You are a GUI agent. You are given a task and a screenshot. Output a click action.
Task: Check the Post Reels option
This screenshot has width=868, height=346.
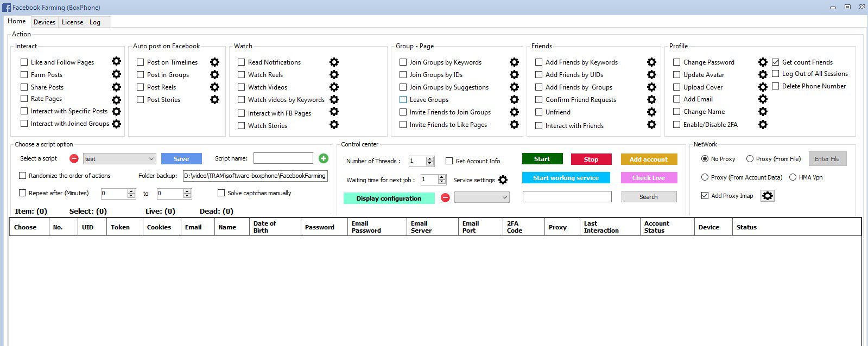140,87
